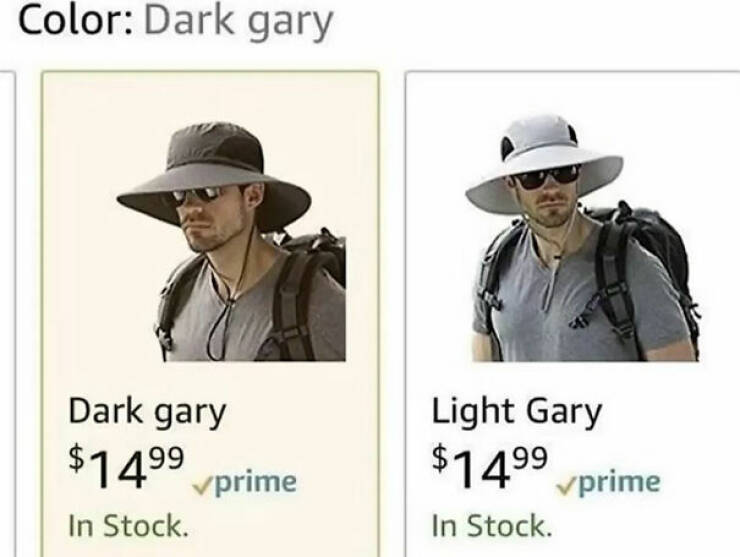Click the Color: Dark gary heading
740x557 pixels.
pos(176,23)
